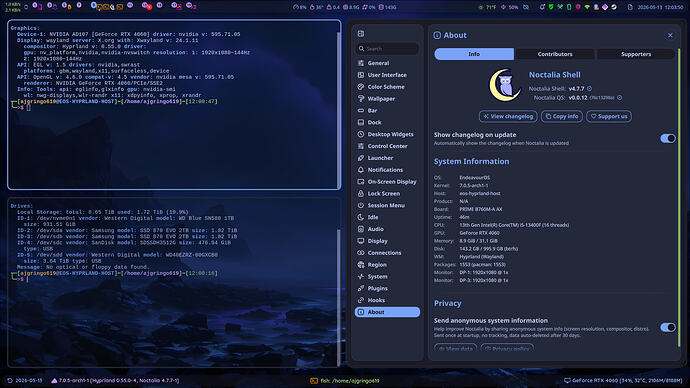
Task: Toggle the sidebar collapse icon above Search
Action: [x=361, y=34]
